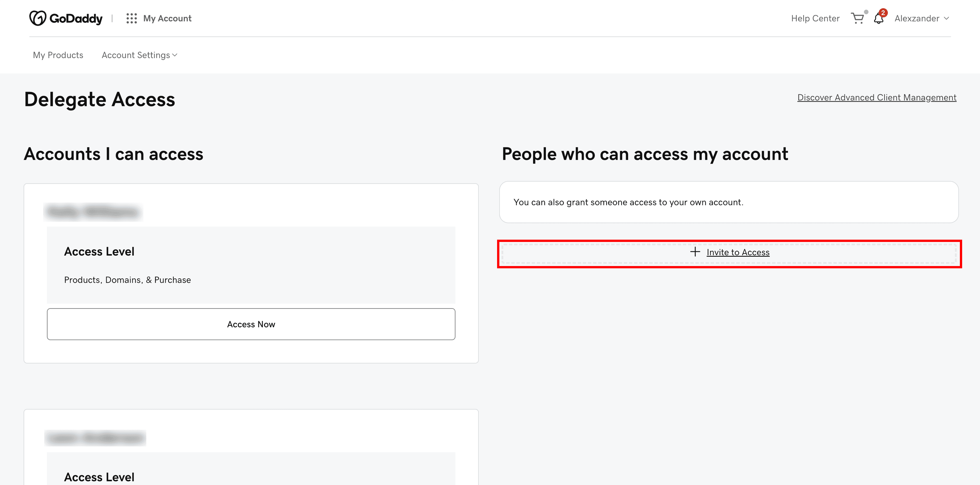Select the blurred name on the first account card
The image size is (980, 485).
93,212
